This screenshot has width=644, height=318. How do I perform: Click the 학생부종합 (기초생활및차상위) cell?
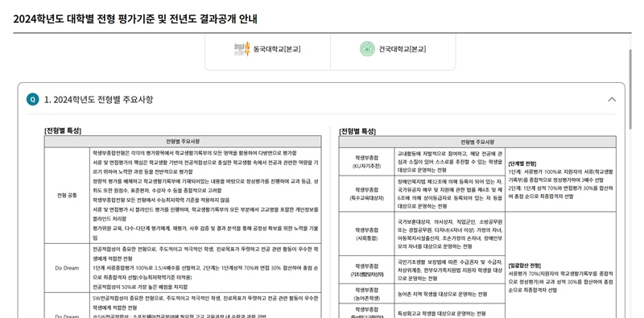click(x=367, y=270)
